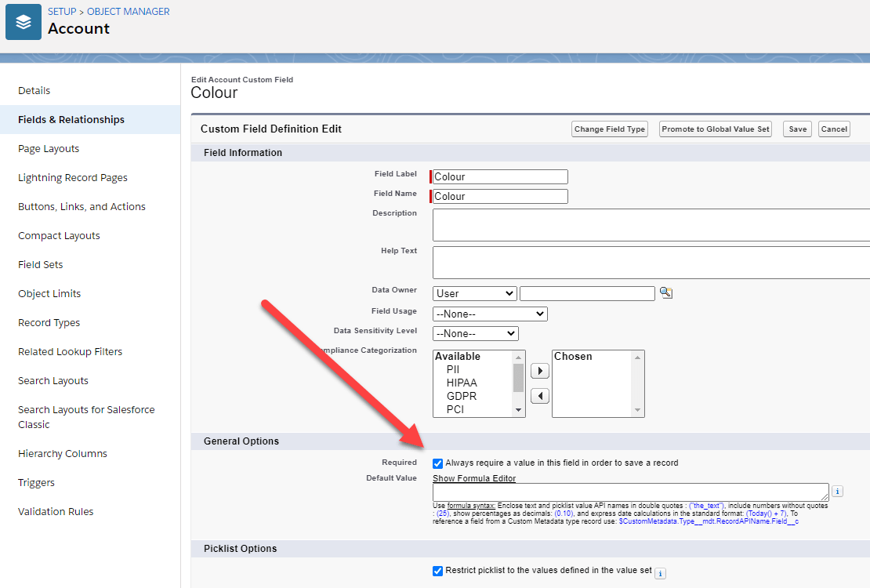870x588 pixels.
Task: Disable Restrict picklist to the values defined
Action: pyautogui.click(x=437, y=571)
